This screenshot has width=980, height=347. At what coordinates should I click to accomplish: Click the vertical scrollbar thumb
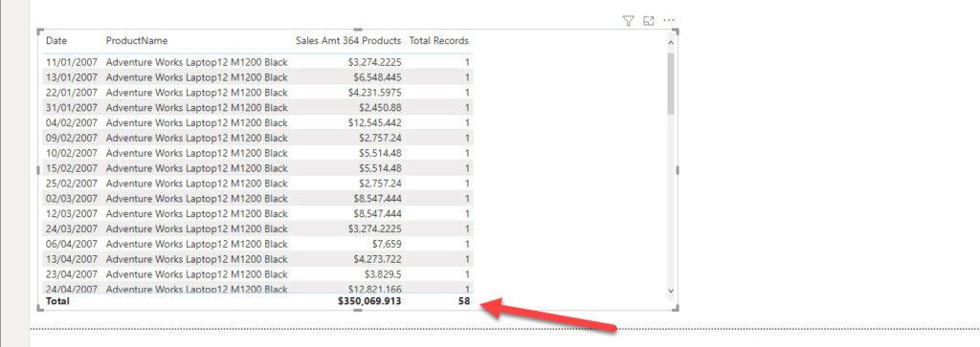[671, 83]
